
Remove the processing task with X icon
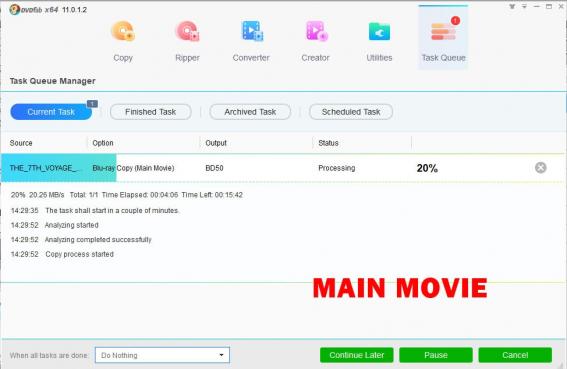(x=541, y=167)
